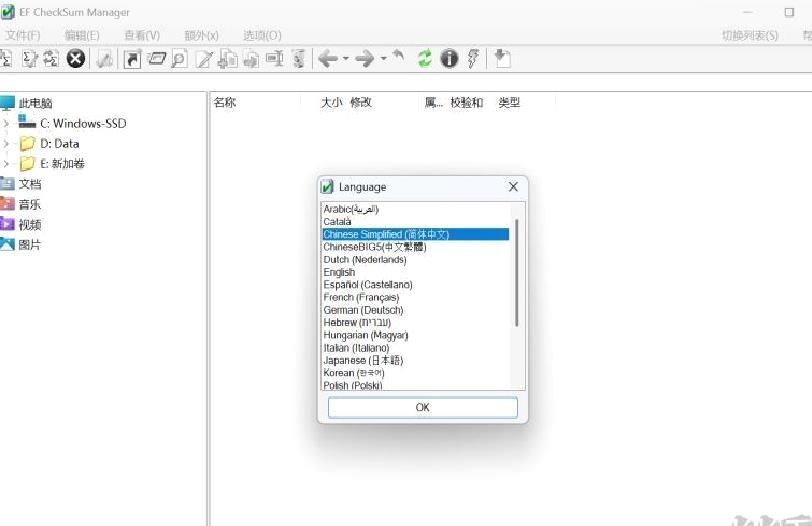Click the move documents arrow icon

[x=251, y=59]
